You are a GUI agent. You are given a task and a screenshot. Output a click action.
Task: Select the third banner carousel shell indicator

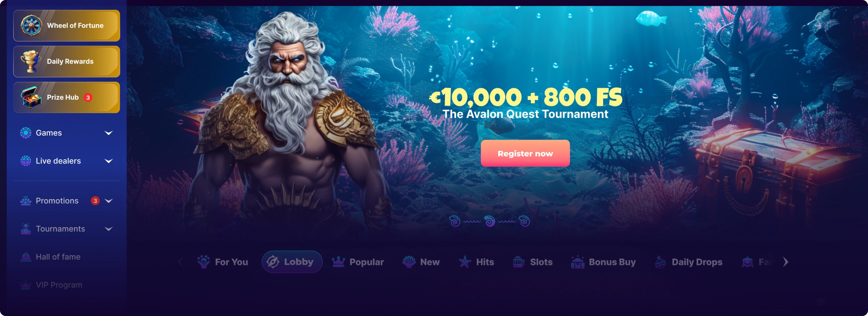tap(524, 221)
